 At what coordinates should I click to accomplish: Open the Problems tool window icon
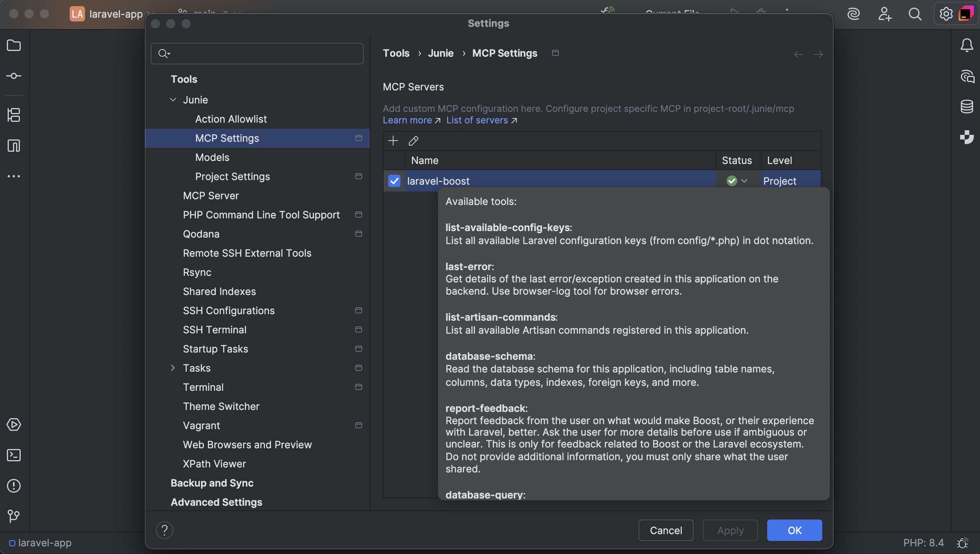point(14,486)
